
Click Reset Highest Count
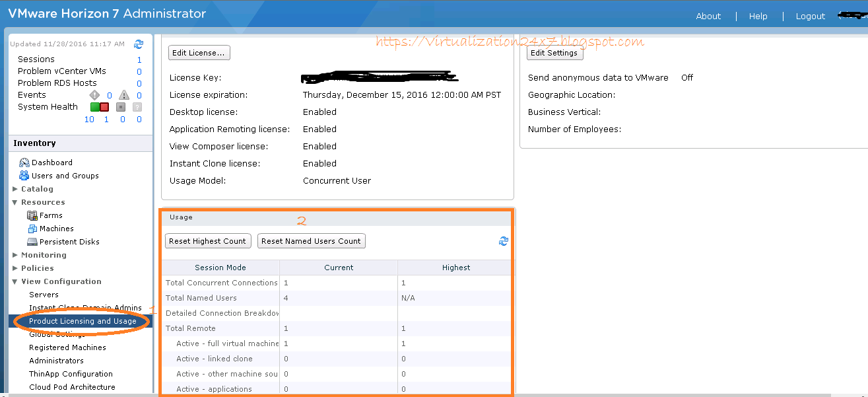click(207, 241)
